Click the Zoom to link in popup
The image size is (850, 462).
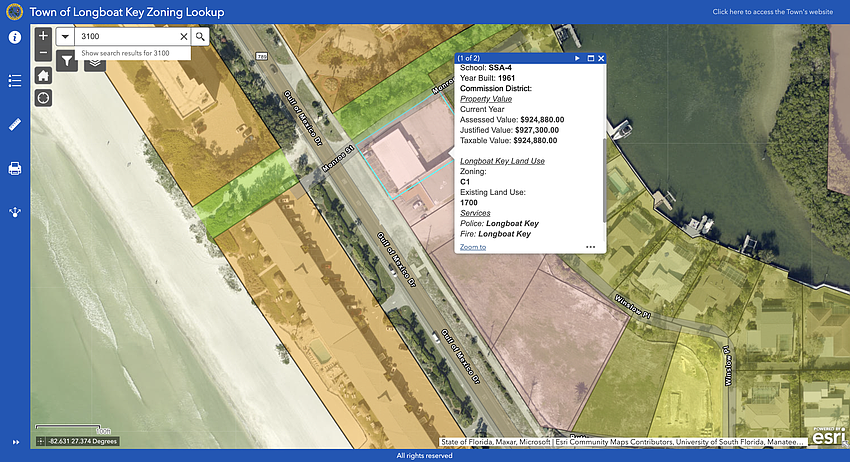point(473,247)
